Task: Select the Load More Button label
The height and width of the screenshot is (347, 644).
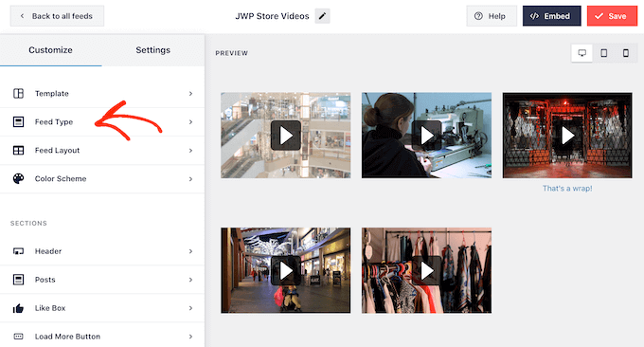Action: click(x=67, y=337)
